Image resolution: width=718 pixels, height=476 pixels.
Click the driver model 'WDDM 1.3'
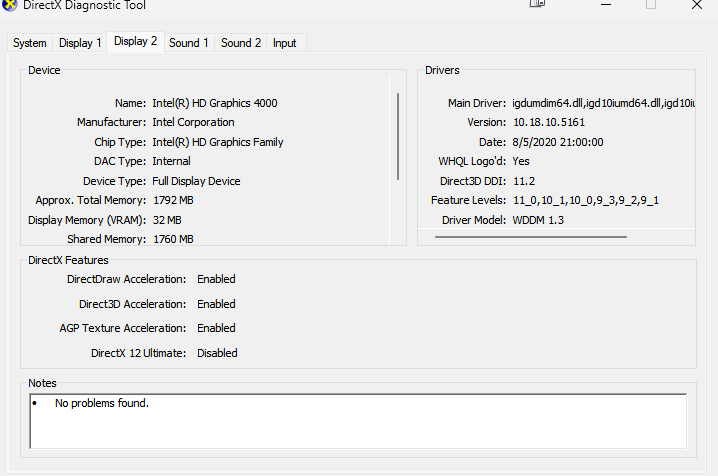[x=538, y=220]
